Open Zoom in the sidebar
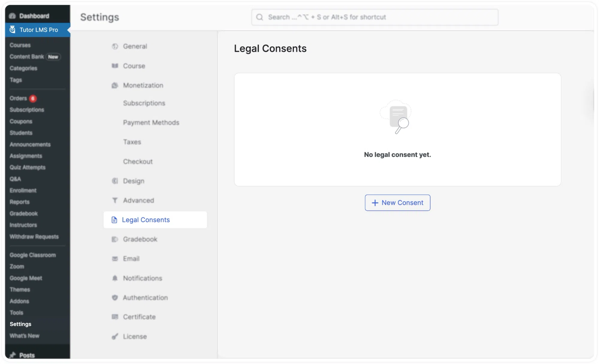 [x=17, y=266]
